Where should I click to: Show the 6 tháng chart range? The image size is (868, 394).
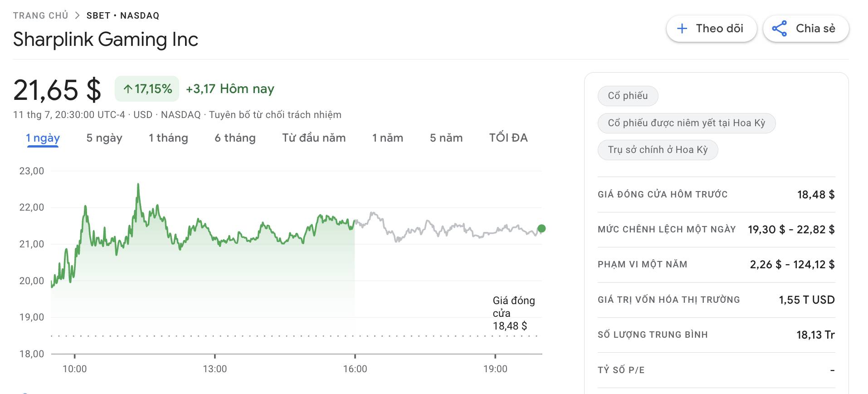point(235,138)
